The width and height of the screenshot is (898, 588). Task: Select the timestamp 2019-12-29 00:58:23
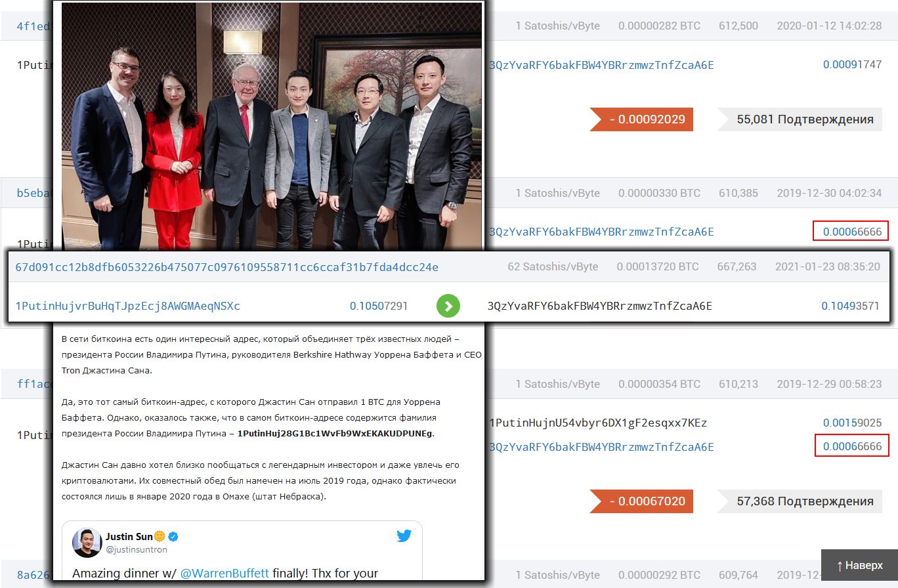coord(829,385)
